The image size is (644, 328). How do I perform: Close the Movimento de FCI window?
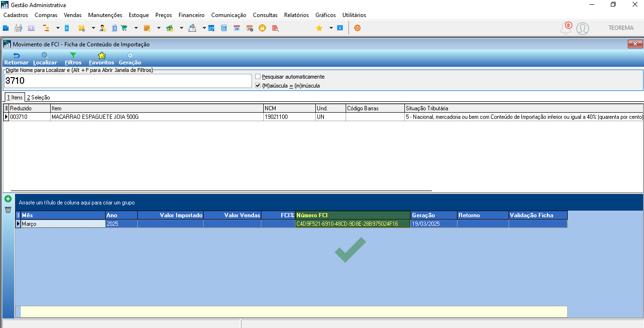click(x=635, y=44)
